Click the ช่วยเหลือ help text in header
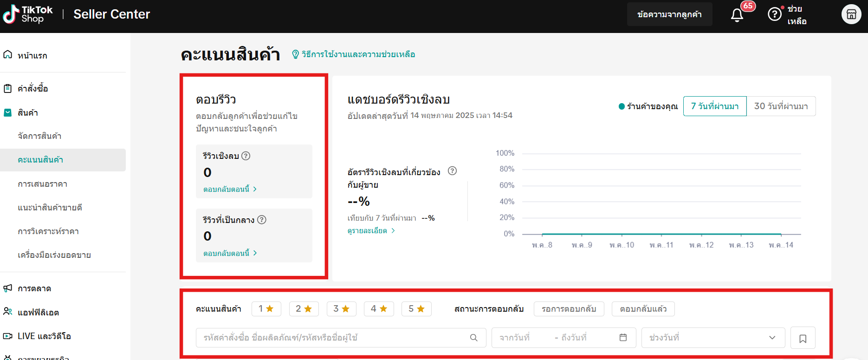 coord(797,15)
